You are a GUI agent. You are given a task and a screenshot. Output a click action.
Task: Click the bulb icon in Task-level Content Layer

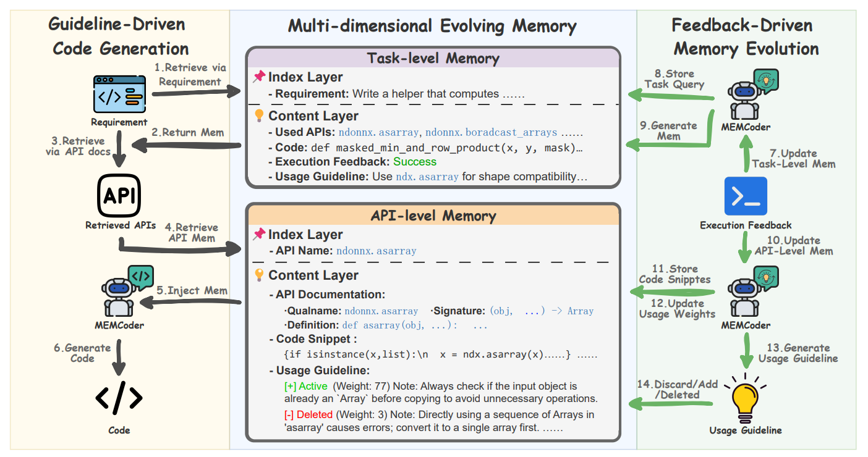[x=259, y=115]
